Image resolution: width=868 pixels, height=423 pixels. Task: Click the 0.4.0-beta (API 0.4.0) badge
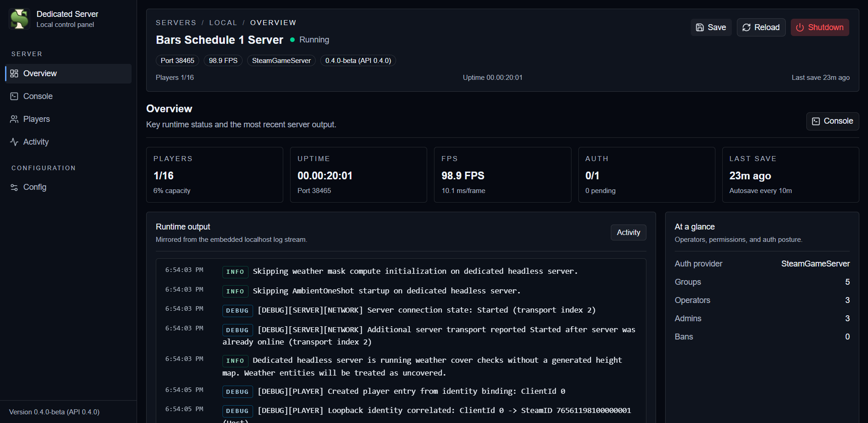coord(358,61)
